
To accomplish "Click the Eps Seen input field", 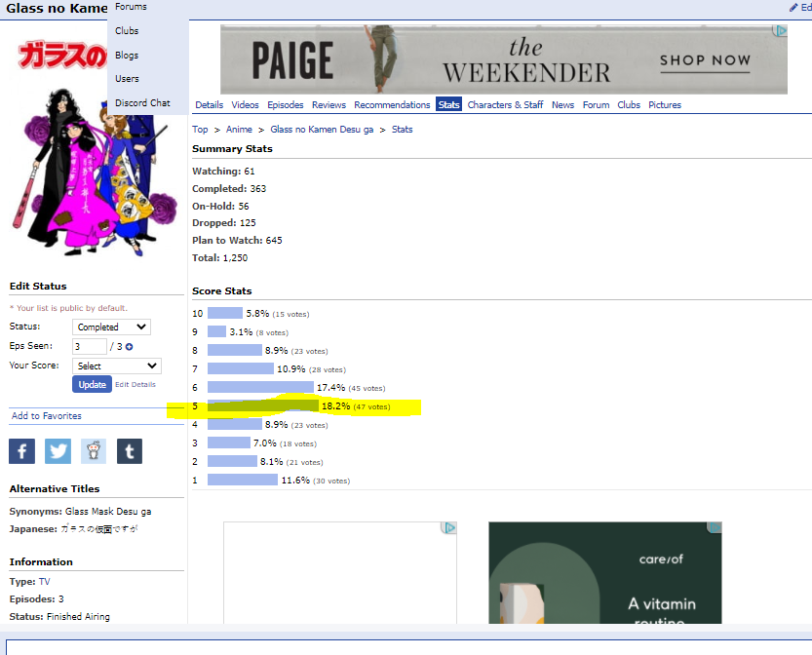I will (89, 346).
